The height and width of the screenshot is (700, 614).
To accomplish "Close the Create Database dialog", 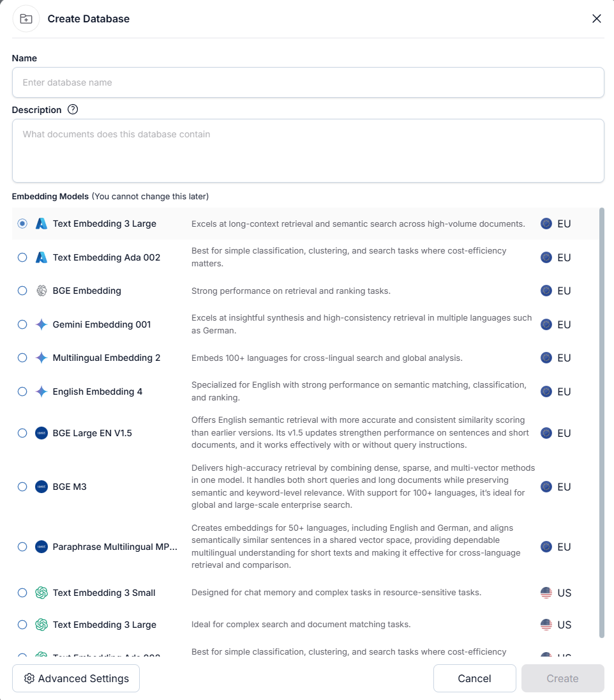I will pyautogui.click(x=597, y=19).
